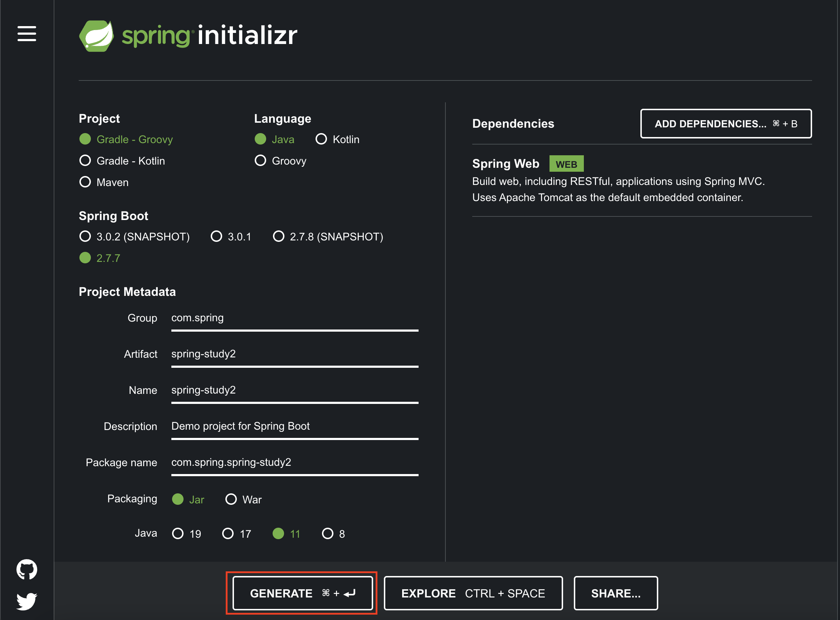
Task: Click the Generate button
Action: tap(302, 593)
